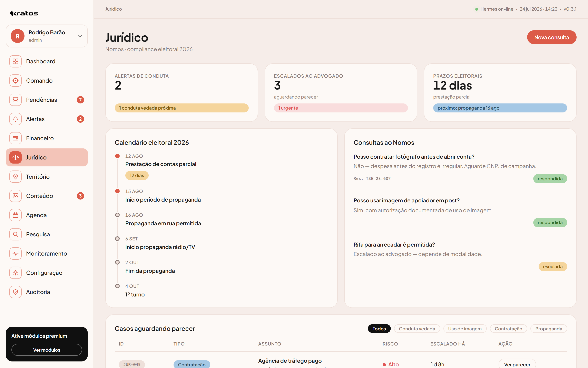
Task: Select the Todos filter chip
Action: point(379,329)
